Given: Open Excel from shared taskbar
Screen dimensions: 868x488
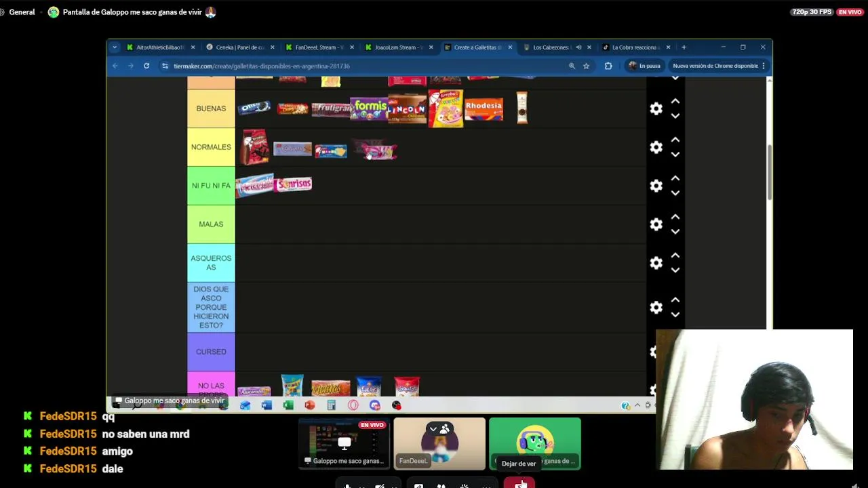Looking at the screenshot, I should pyautogui.click(x=288, y=405).
